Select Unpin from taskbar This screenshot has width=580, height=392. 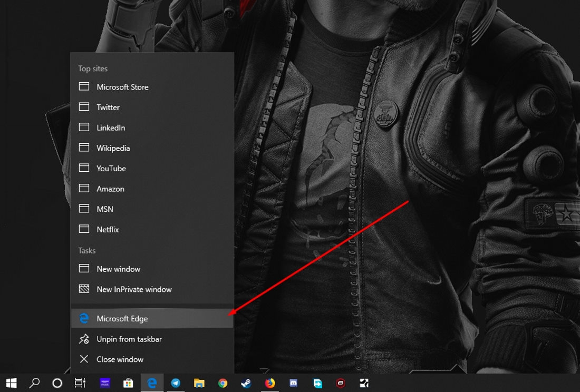pyautogui.click(x=152, y=339)
